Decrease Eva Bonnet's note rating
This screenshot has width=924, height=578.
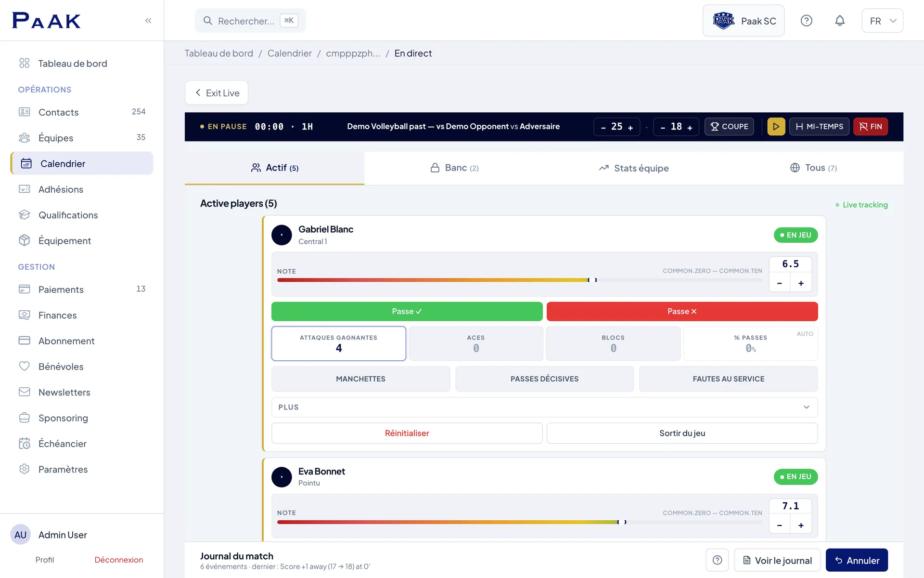(x=780, y=525)
